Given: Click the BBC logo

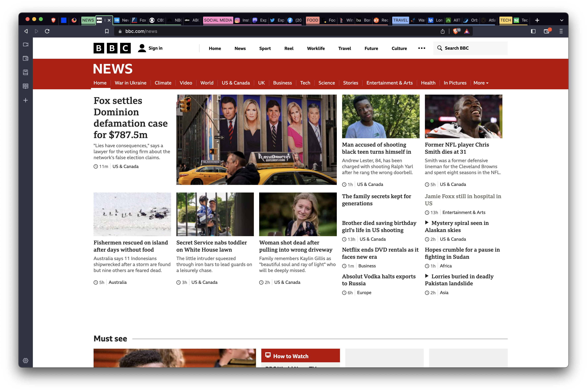Looking at the screenshot, I should tap(112, 48).
